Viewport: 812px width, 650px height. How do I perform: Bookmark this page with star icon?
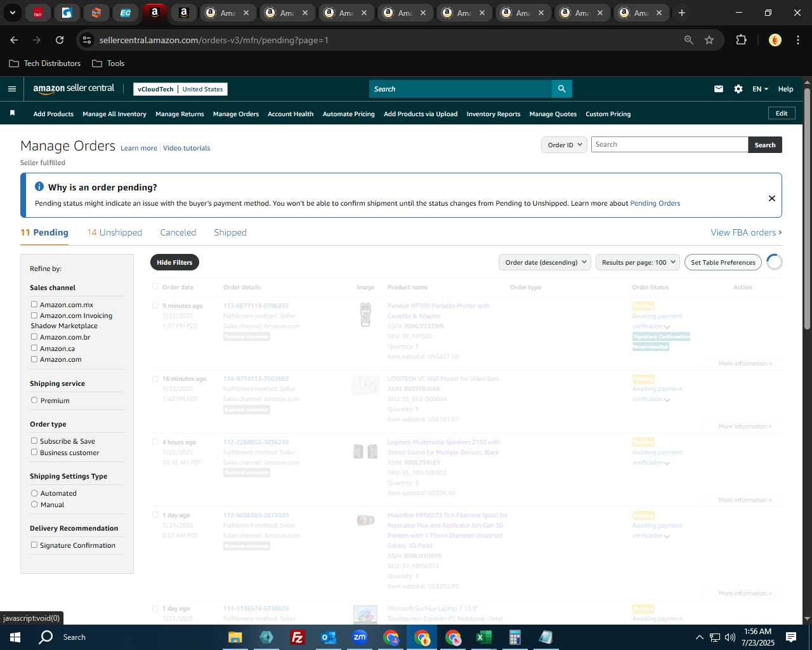click(709, 40)
